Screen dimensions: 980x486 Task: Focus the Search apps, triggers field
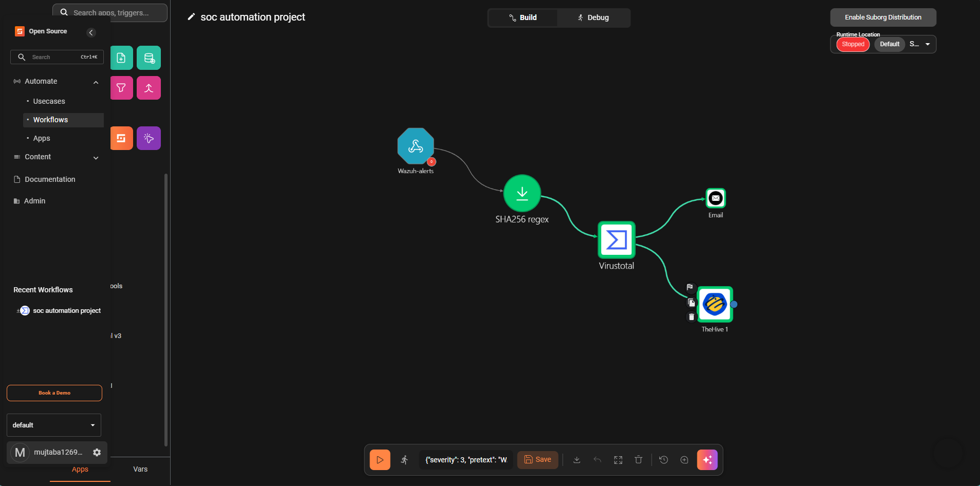[110, 13]
